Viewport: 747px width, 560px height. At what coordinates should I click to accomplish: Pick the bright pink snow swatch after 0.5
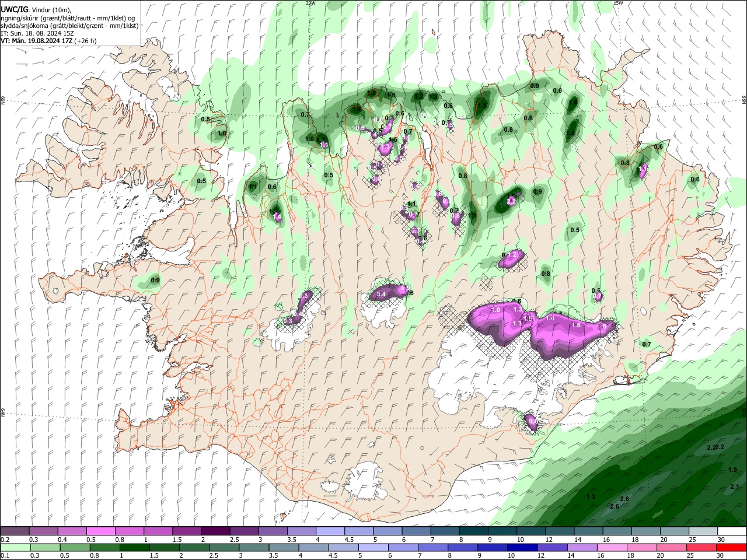[100, 531]
